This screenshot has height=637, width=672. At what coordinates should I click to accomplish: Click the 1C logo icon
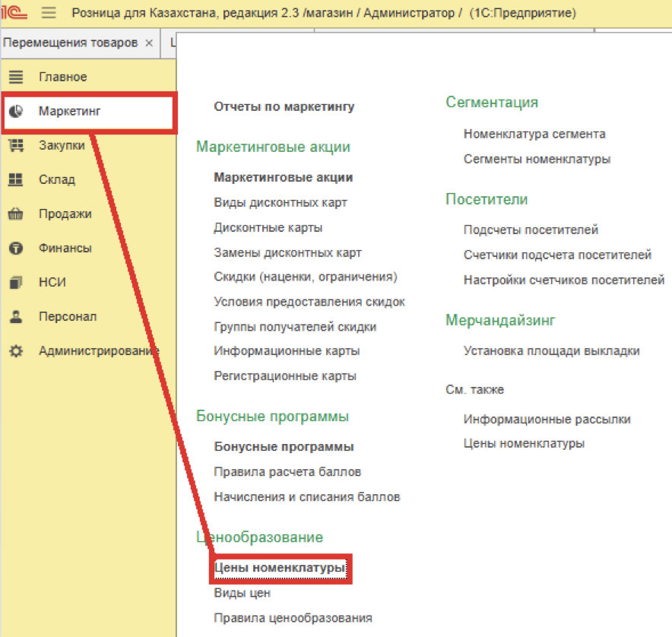pyautogui.click(x=15, y=13)
